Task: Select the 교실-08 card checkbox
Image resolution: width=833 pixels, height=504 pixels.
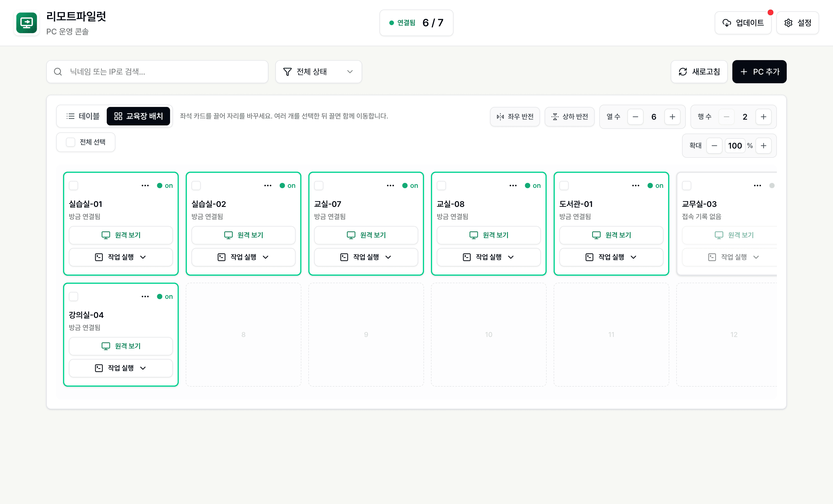Action: 441,186
